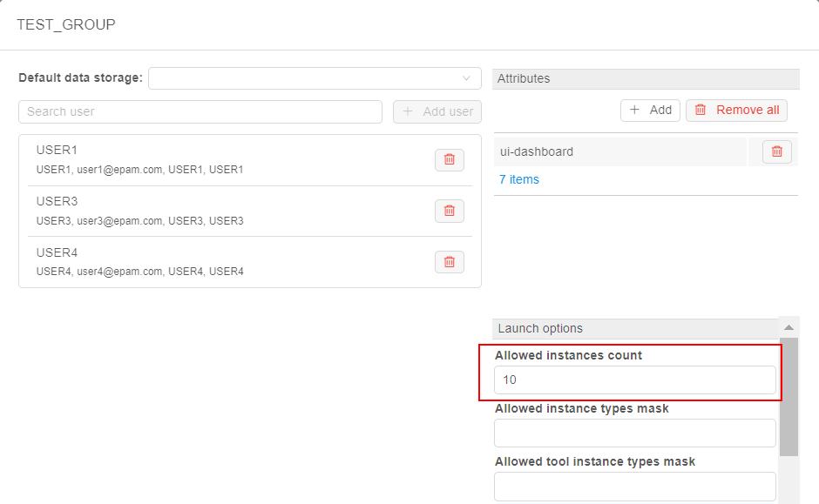This screenshot has height=504, width=819.
Task: Click the Launch options section header
Action: tap(635, 329)
